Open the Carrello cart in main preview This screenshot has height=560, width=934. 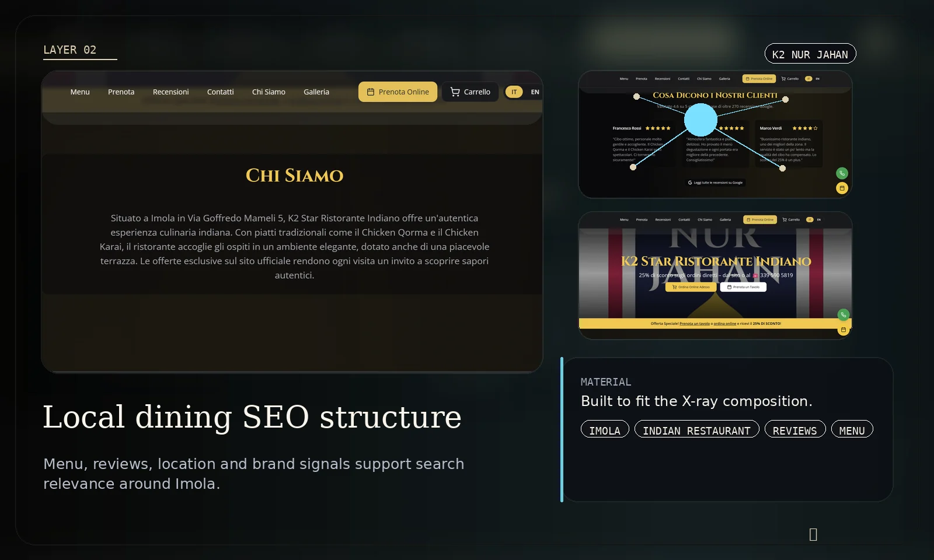470,92
